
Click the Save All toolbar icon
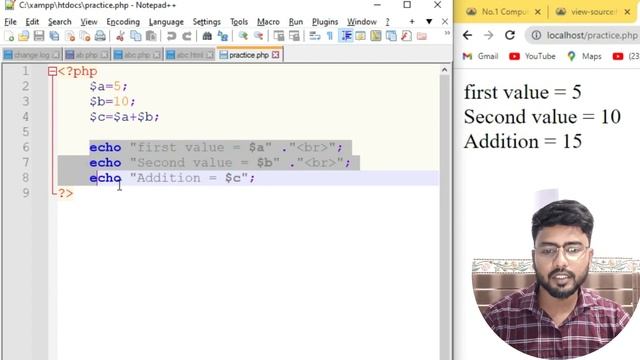[x=54, y=36]
